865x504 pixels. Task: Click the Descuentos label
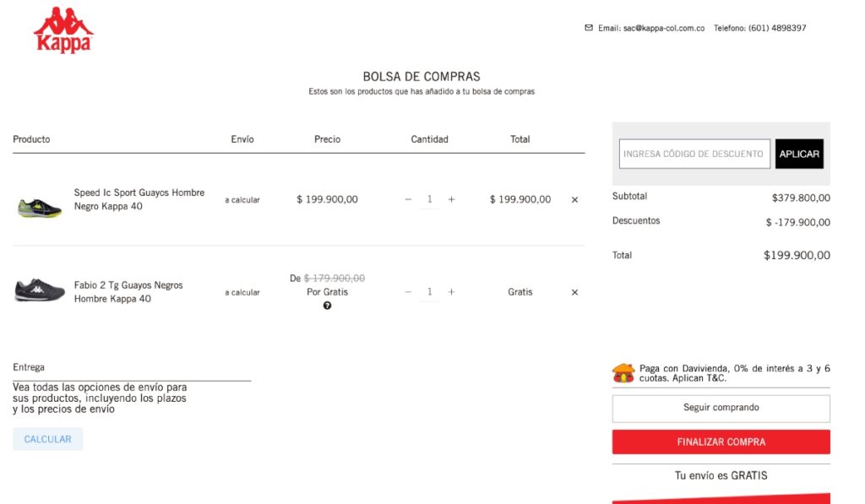click(636, 220)
